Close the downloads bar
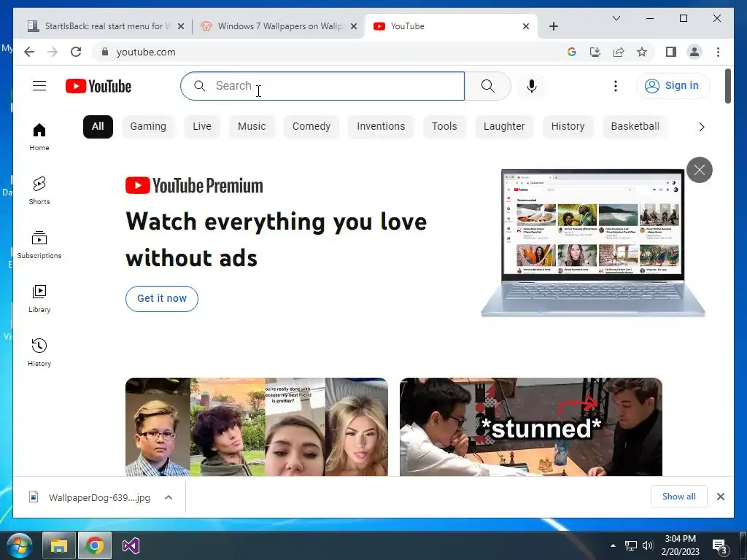747x560 pixels. coord(720,497)
